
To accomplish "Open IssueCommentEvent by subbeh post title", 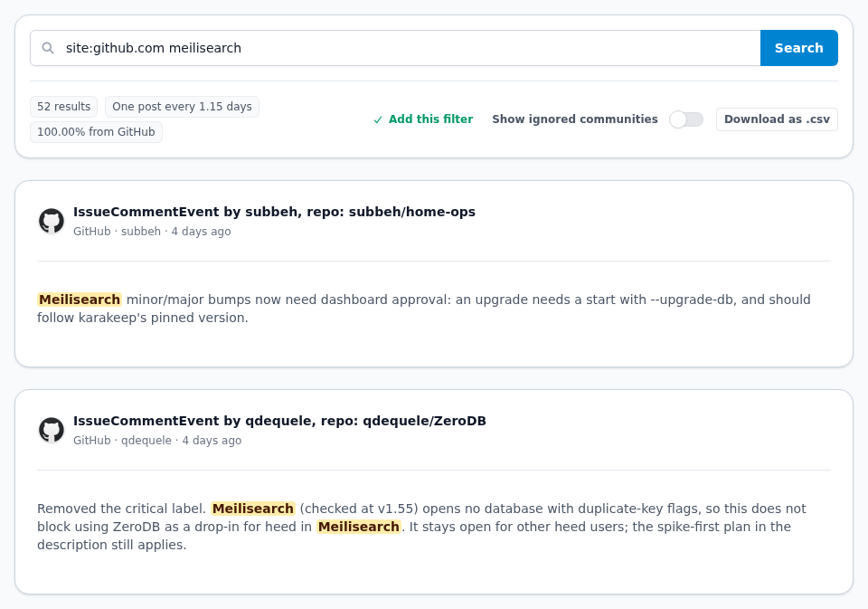I will (274, 212).
